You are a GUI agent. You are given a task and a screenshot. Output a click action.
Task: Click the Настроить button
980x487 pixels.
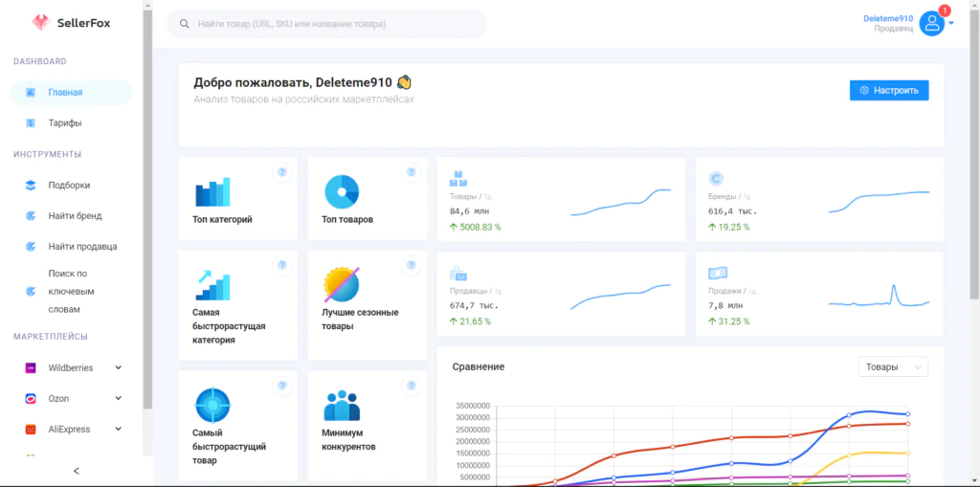(x=888, y=90)
